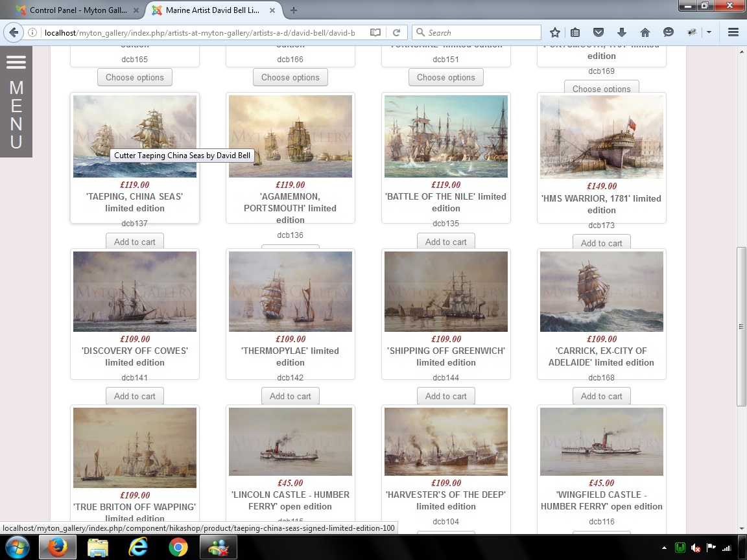Open the messenger app taskbar icon
This screenshot has height=560, width=747.
pyautogui.click(x=218, y=547)
